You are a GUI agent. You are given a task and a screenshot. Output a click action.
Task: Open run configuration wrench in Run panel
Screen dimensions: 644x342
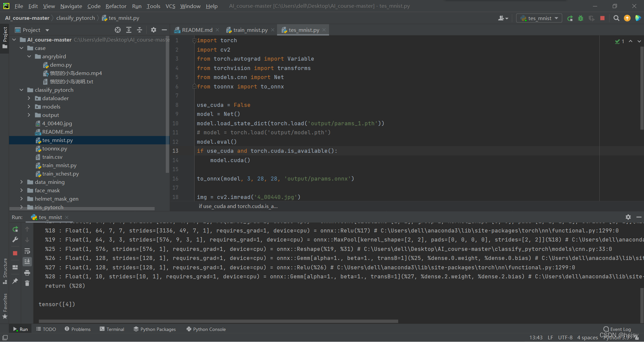[x=15, y=240]
